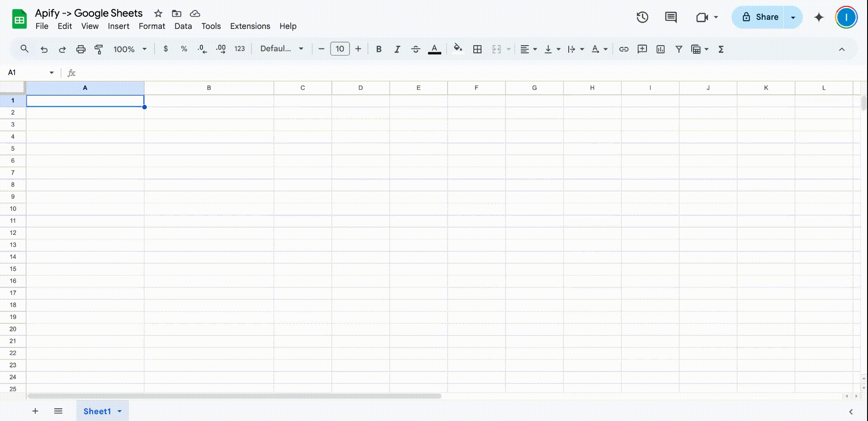Check the cloud document status icon

tap(195, 14)
